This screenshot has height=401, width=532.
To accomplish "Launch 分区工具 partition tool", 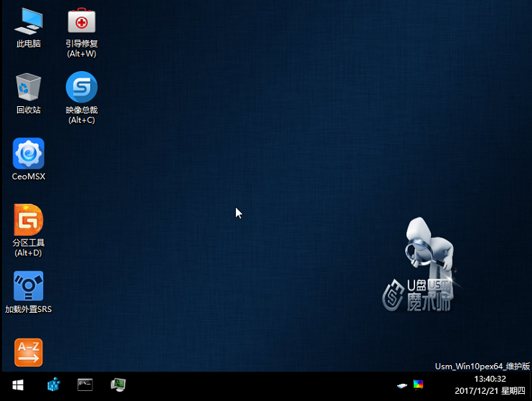I will coord(29,220).
